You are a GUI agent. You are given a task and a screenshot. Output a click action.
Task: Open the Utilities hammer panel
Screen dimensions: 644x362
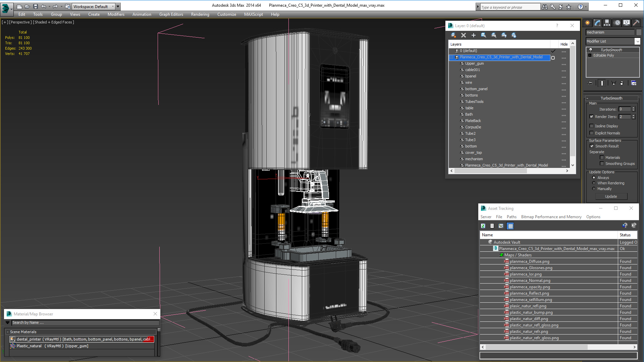click(x=636, y=23)
